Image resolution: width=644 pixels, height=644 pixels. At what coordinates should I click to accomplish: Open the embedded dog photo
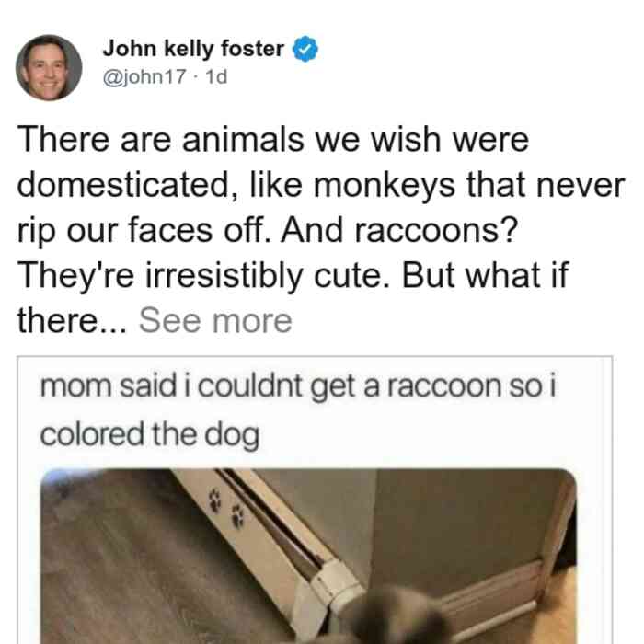click(308, 556)
